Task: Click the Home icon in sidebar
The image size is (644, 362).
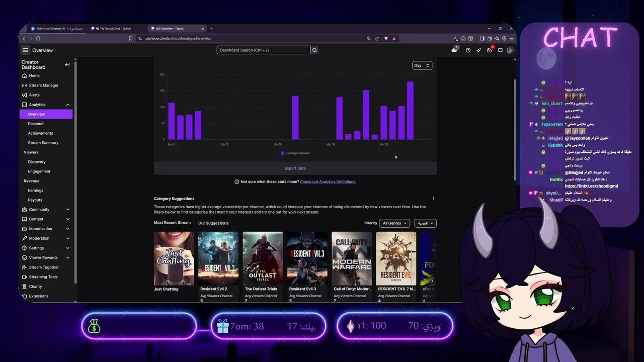Action: coord(25,75)
